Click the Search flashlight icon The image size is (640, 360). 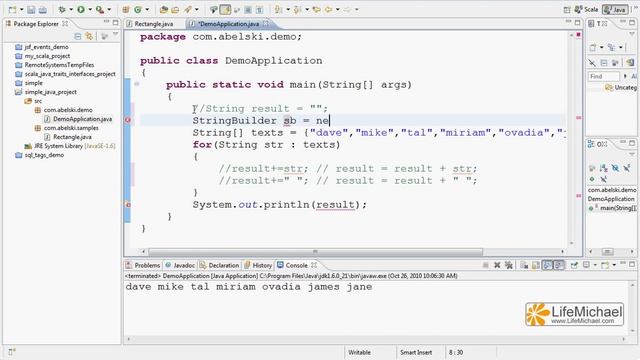(x=188, y=9)
